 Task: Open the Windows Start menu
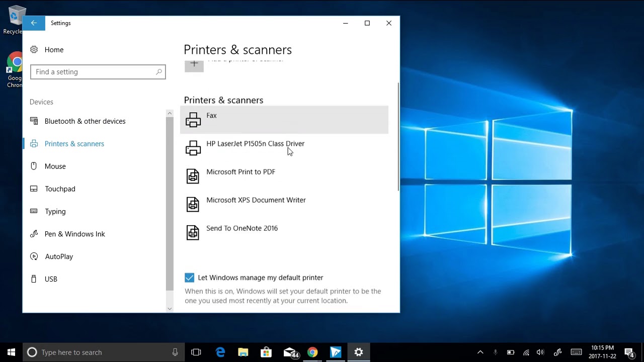point(11,352)
